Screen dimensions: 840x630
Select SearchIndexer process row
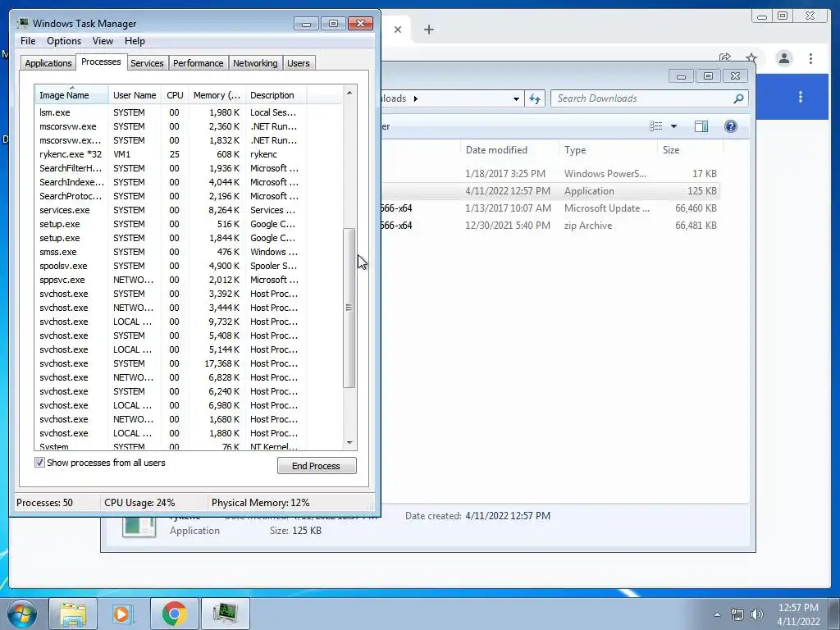188,182
